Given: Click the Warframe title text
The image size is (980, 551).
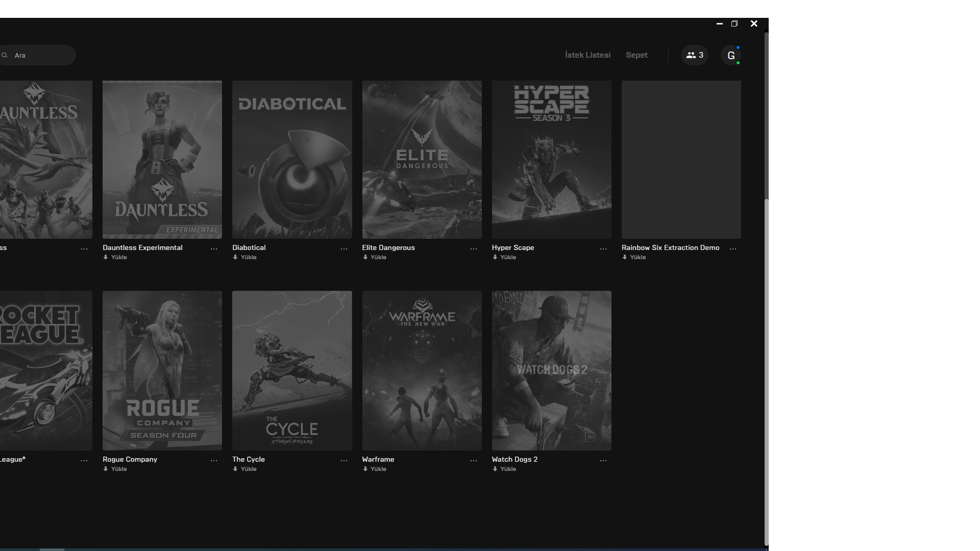Looking at the screenshot, I should point(378,459).
